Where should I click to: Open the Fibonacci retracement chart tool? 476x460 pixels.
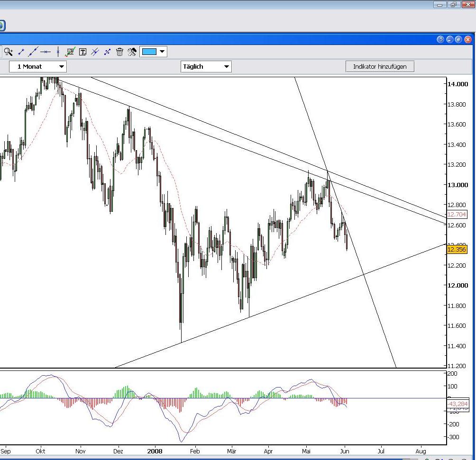(x=70, y=52)
